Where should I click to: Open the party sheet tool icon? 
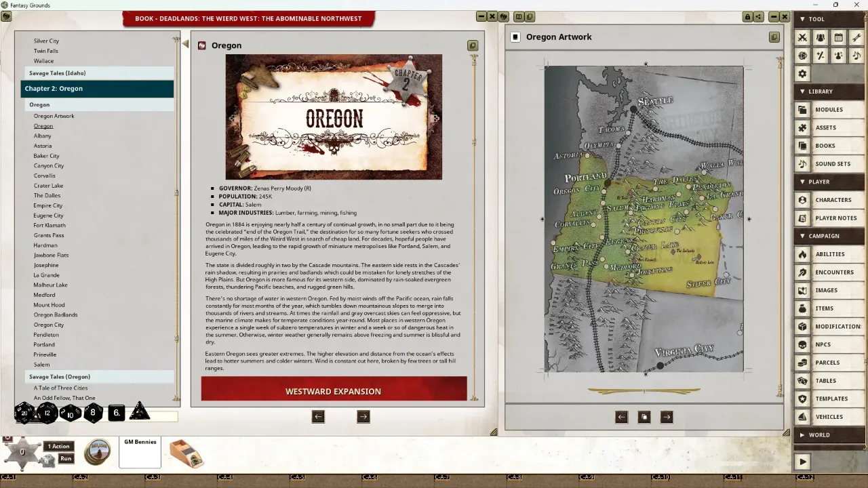coord(821,38)
